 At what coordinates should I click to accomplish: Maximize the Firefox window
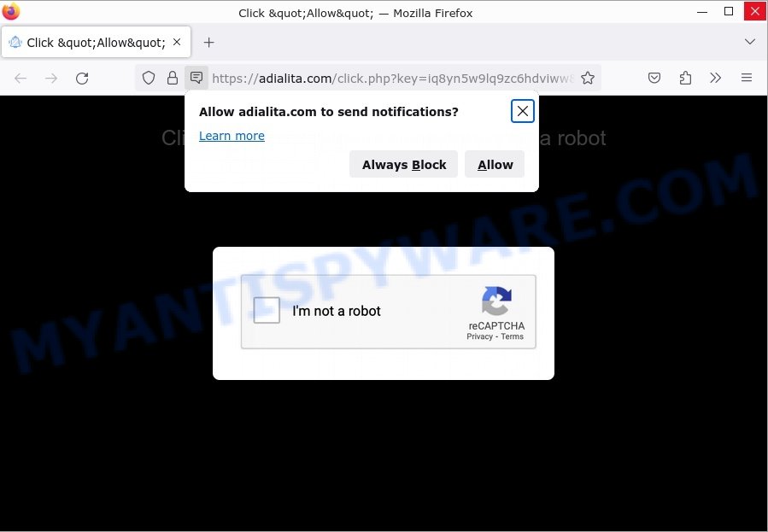coord(729,12)
